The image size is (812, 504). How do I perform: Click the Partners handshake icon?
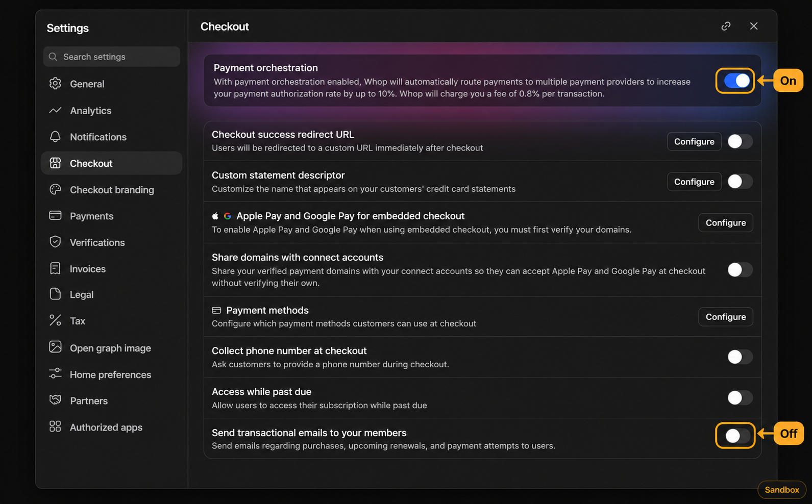[55, 400]
